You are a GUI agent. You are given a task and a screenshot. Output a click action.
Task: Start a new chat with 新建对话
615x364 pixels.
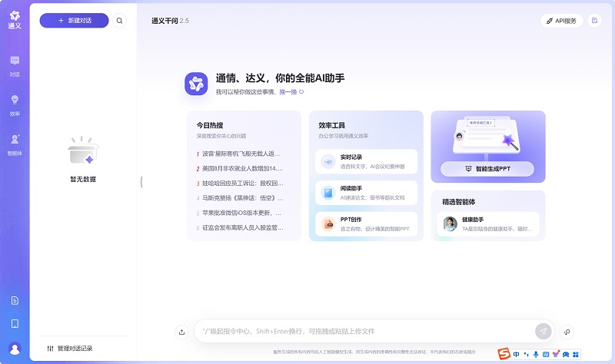[x=74, y=21]
